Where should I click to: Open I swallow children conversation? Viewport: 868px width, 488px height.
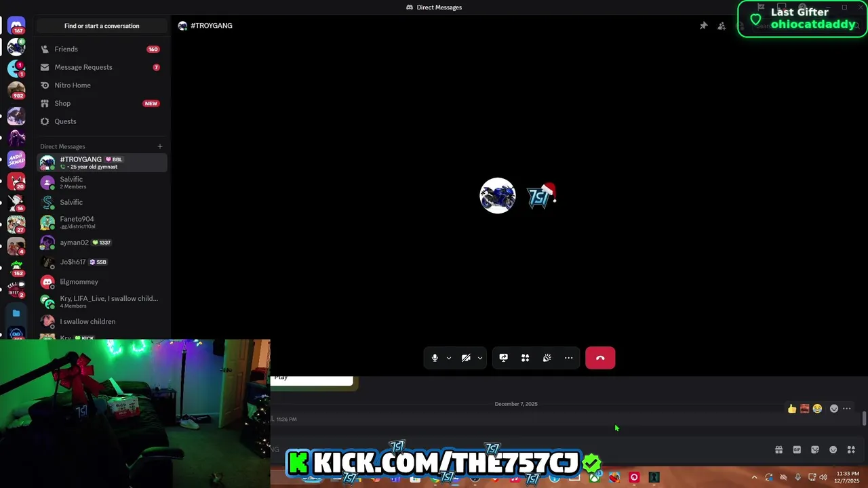pyautogui.click(x=102, y=321)
